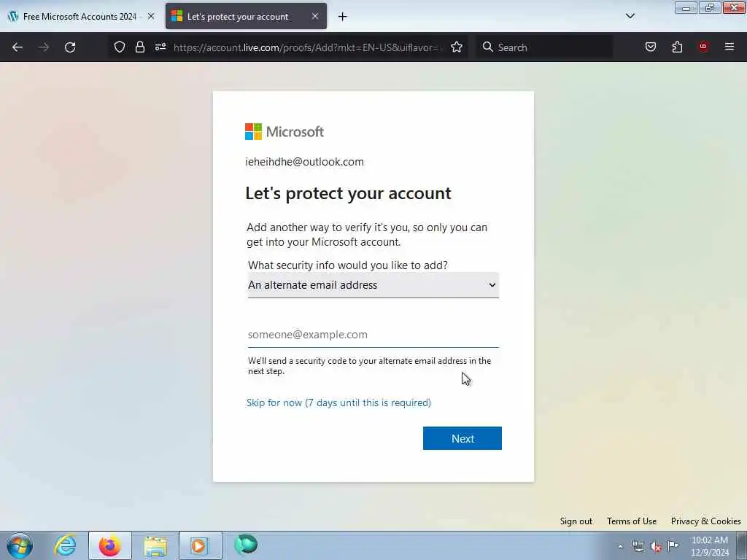Close the Free Microsoft Accounts 2024 tab

(x=151, y=16)
